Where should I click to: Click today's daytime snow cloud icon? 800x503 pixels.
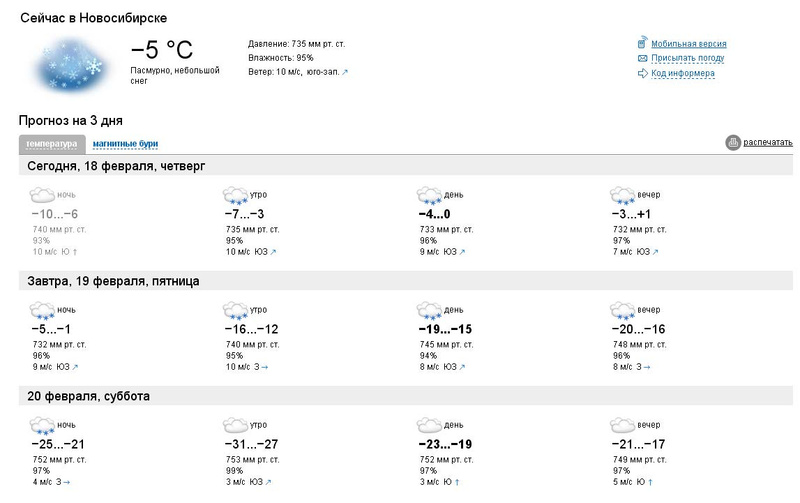tap(430, 195)
